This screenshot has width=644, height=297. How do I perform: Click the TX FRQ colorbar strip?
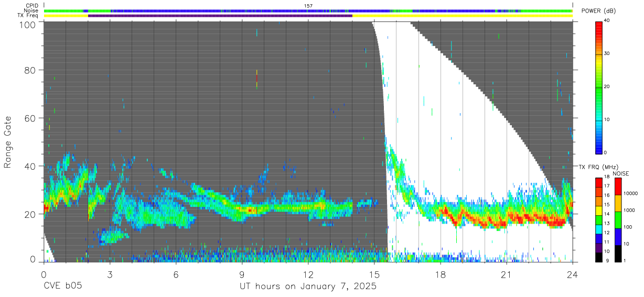coord(599,219)
